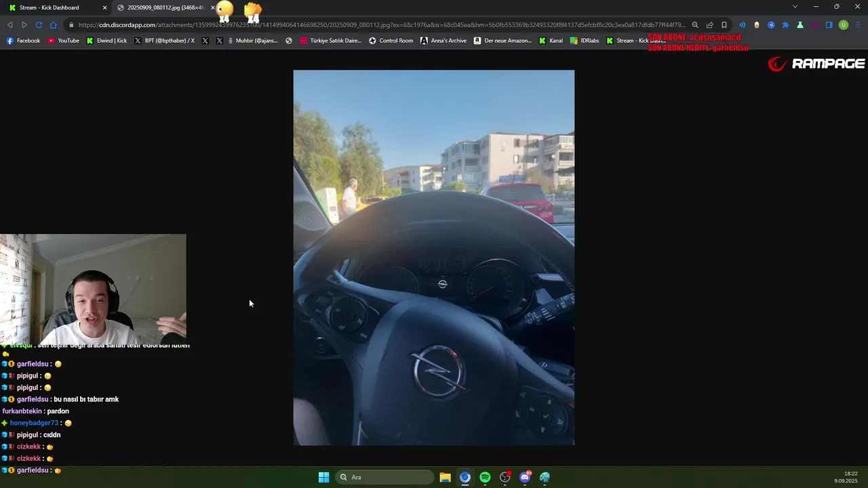Open Spotify from the taskbar
The height and width of the screenshot is (488, 868).
tap(485, 477)
